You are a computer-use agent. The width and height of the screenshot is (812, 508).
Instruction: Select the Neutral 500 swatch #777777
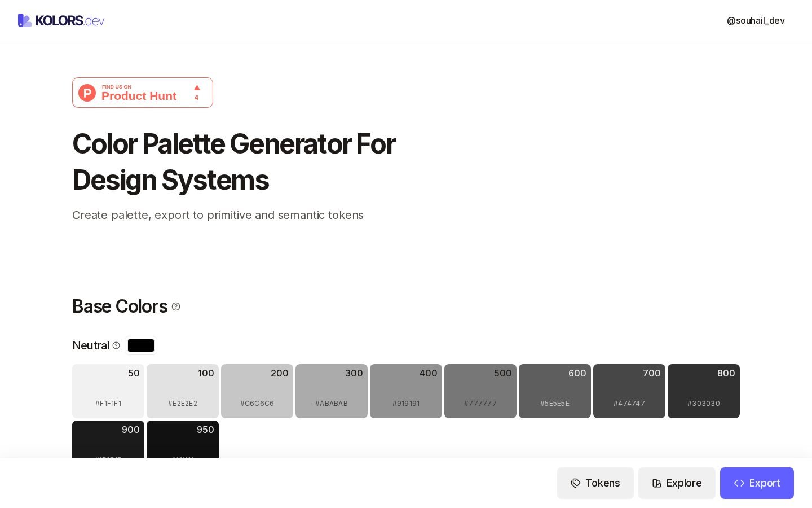coord(480,391)
